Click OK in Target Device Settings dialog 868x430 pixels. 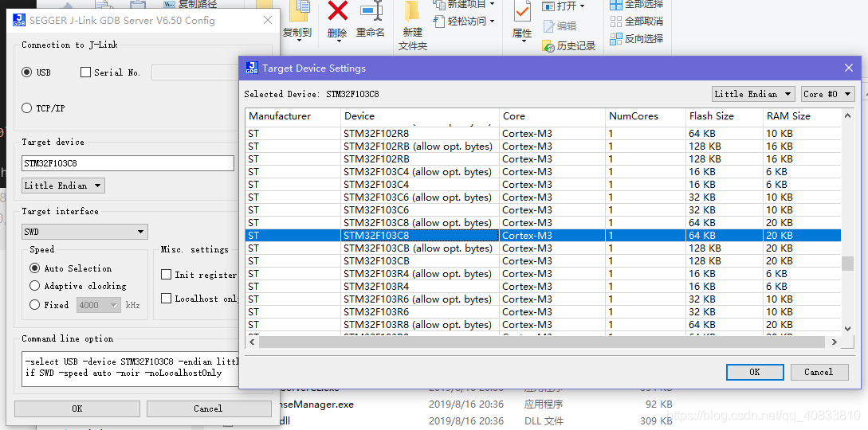[x=755, y=372]
